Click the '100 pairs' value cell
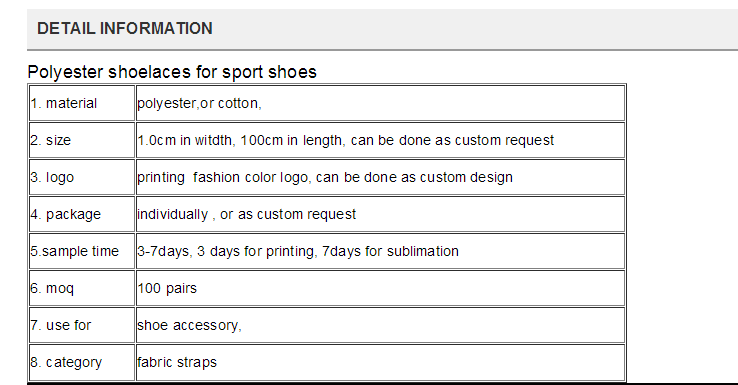Viewport: 738px width, 385px height. [380, 288]
